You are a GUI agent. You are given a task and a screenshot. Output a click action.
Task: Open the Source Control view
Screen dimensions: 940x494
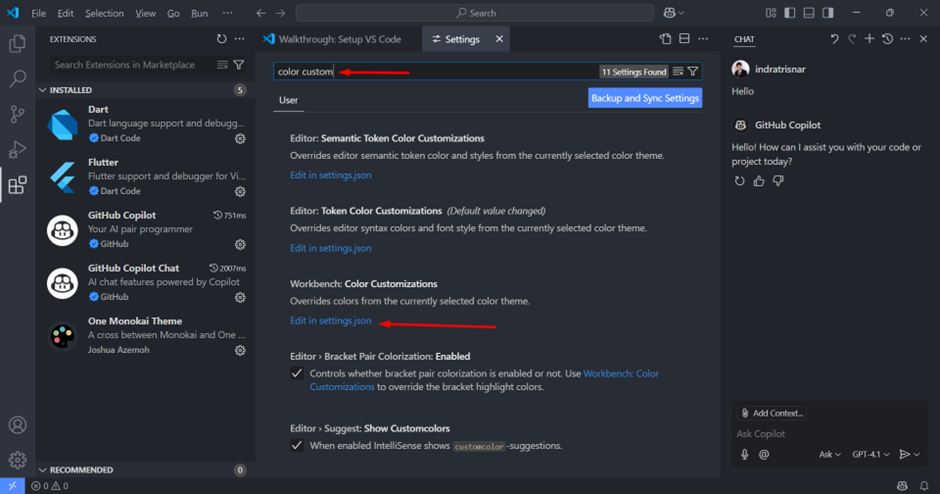[x=17, y=114]
